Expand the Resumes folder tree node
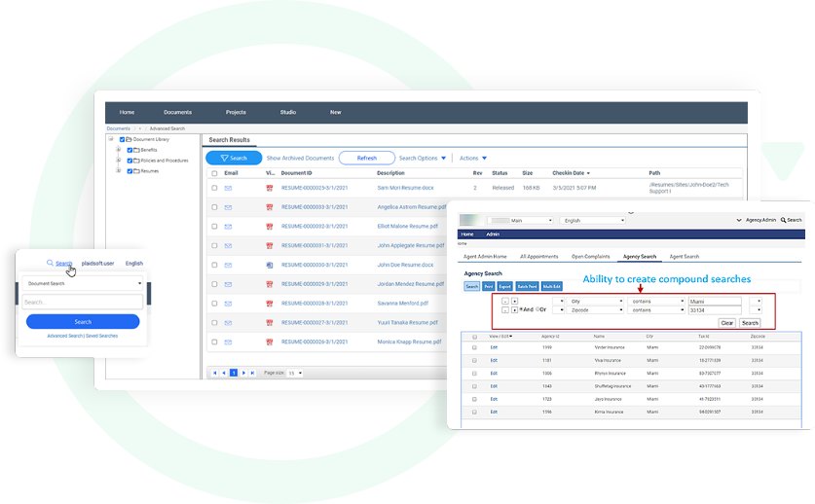 [119, 171]
